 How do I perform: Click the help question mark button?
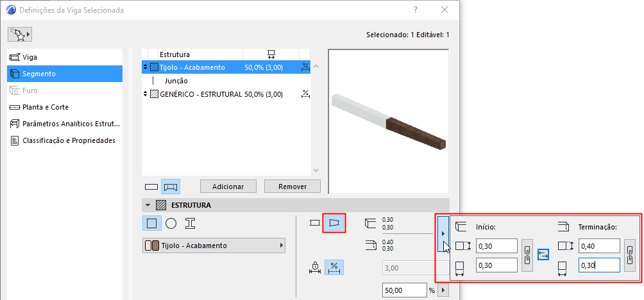[x=416, y=10]
